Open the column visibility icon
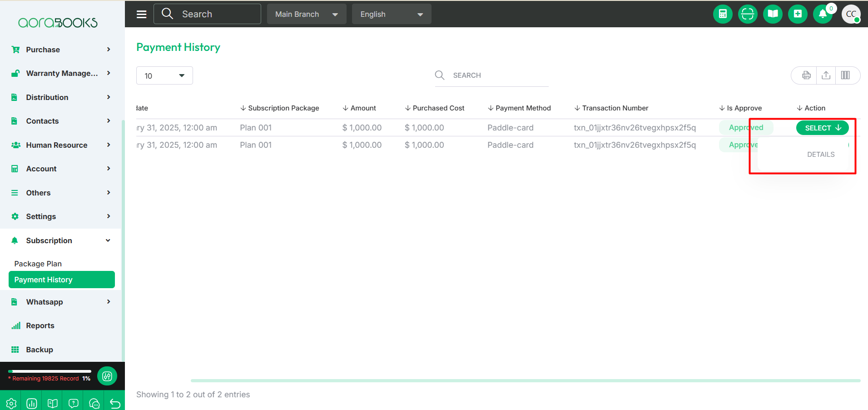 [845, 75]
